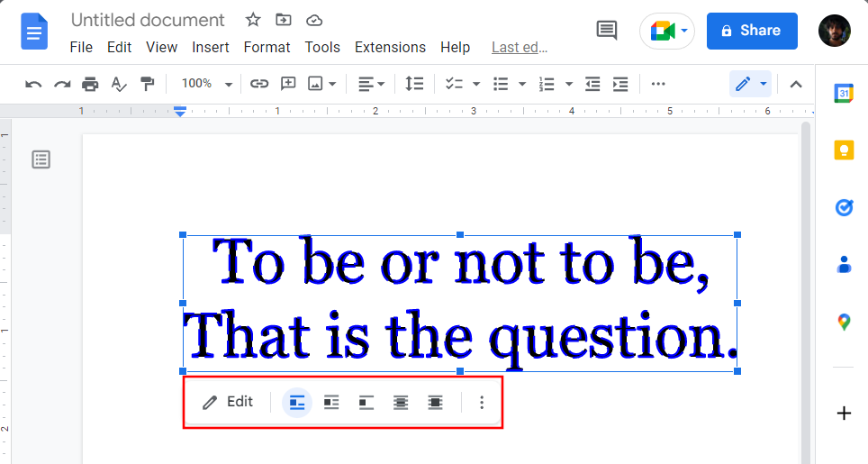The image size is (868, 464).
Task: Click Edit on the drawing toolbar
Action: (x=229, y=402)
